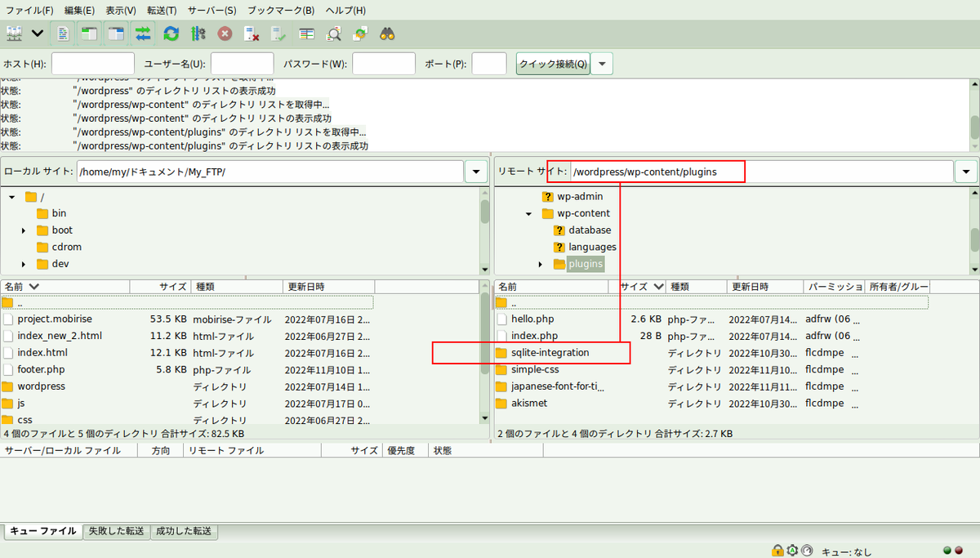This screenshot has width=980, height=558.
Task: Sort the remote list by 更新日時 column
Action: coord(765,287)
